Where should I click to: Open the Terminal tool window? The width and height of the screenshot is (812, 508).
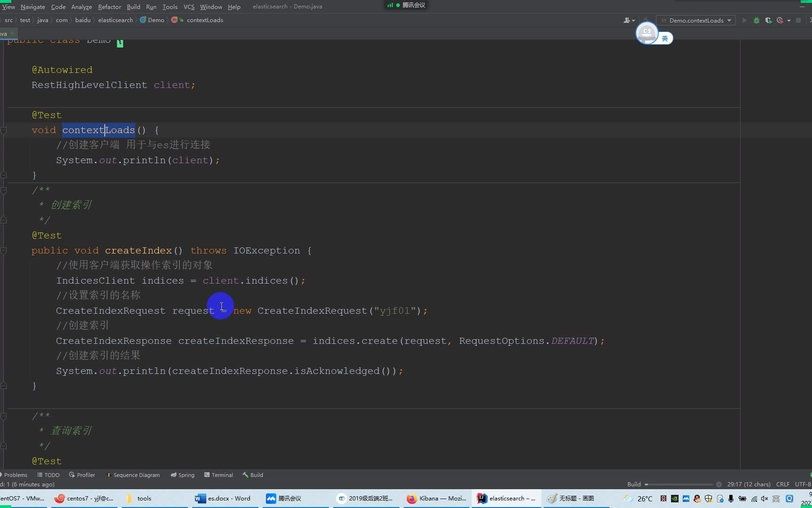(x=219, y=475)
